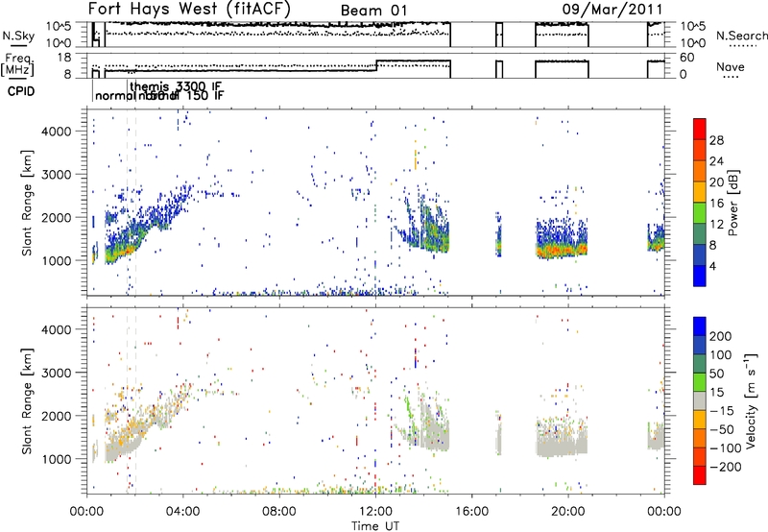Click the red bottom of velocity colorbar
768x532 pixels.
[x=700, y=475]
